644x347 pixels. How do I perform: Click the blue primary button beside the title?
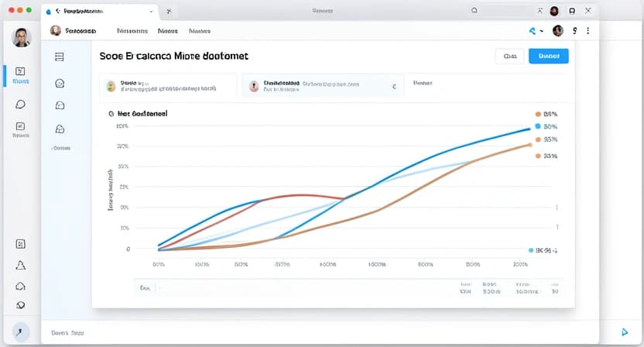click(548, 56)
